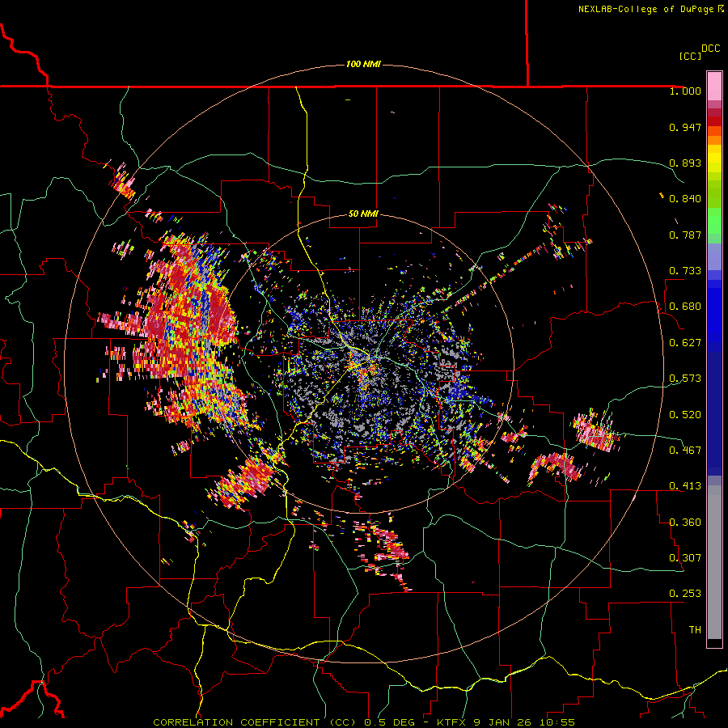
Task: Pick the pink top segment of color bar
Action: coord(714,86)
